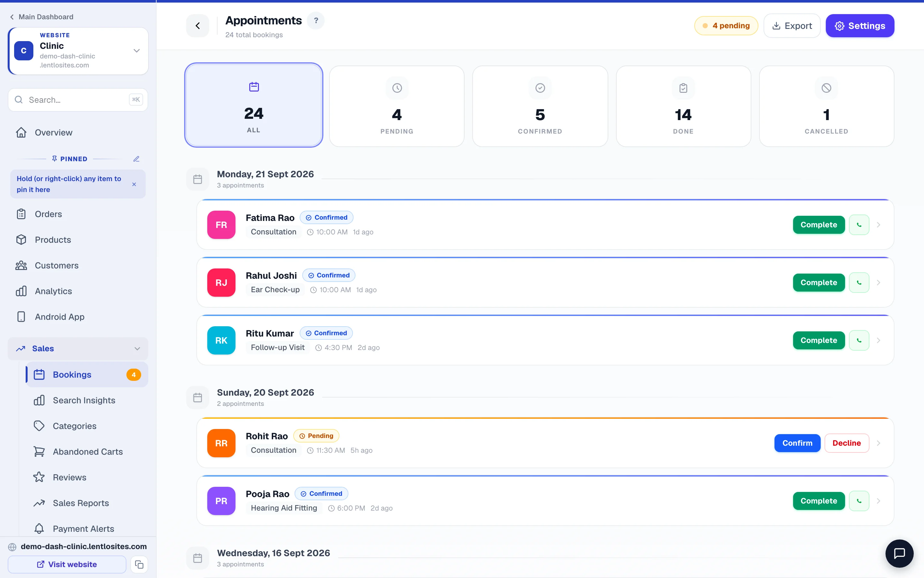The image size is (924, 578).
Task: Go to Products section
Action: pyautogui.click(x=78, y=240)
